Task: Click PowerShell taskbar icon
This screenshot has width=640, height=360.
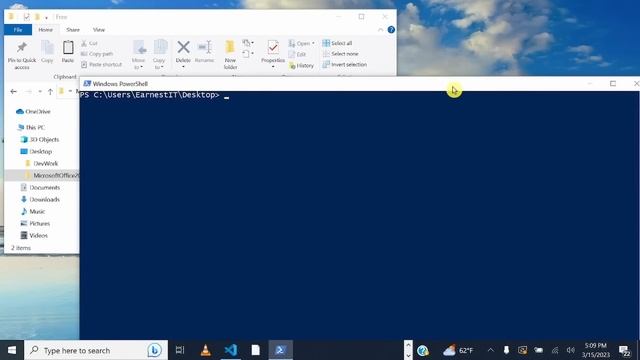Action: tap(280, 350)
